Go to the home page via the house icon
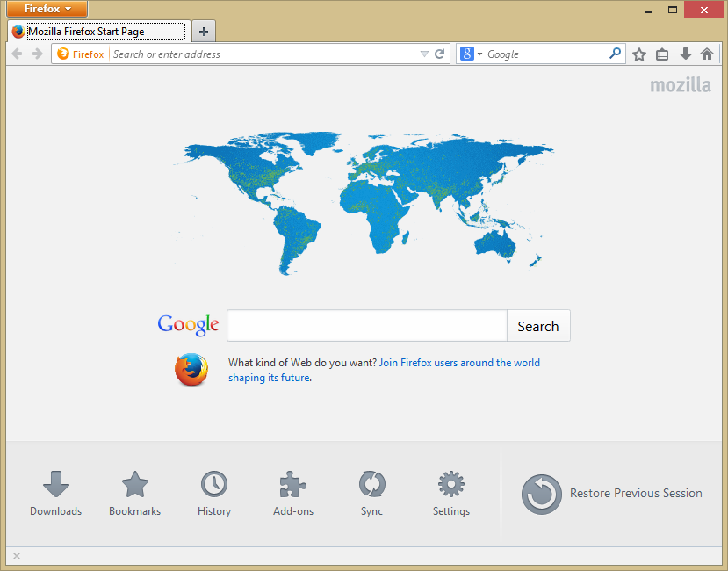This screenshot has height=571, width=728. pos(707,54)
